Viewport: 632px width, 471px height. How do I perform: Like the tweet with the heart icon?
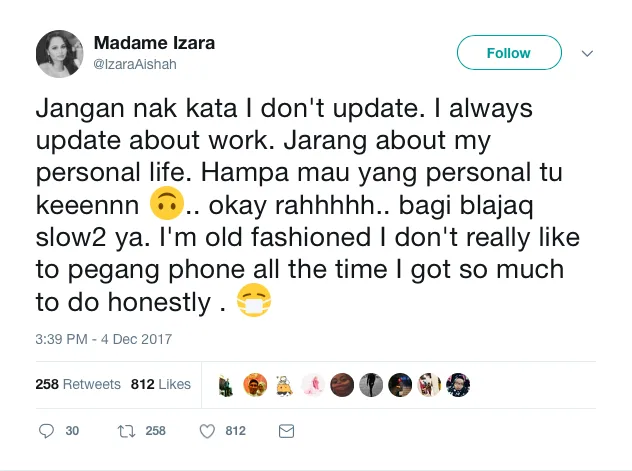pos(208,431)
